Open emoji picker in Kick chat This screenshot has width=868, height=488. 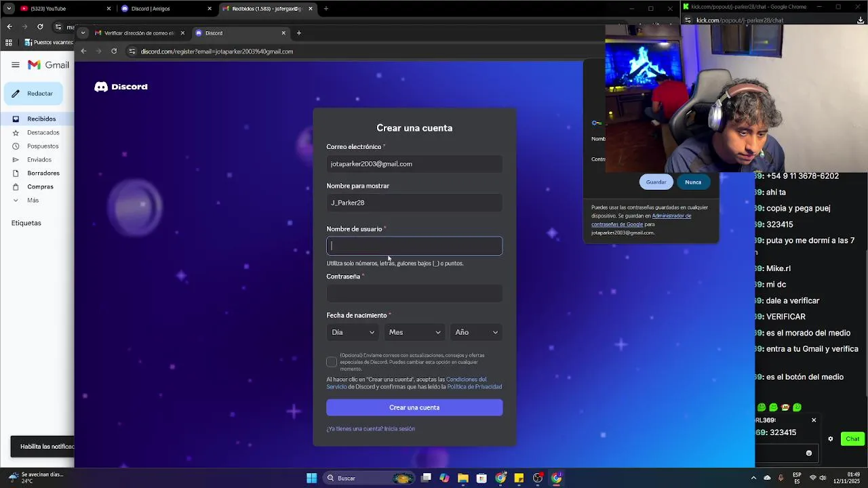[808, 453]
